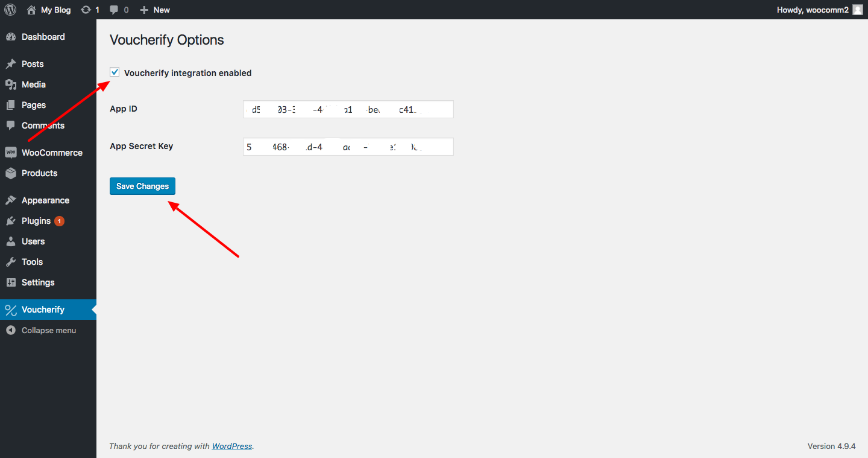Click the Dashboard gauge icon
868x458 pixels.
coord(11,37)
